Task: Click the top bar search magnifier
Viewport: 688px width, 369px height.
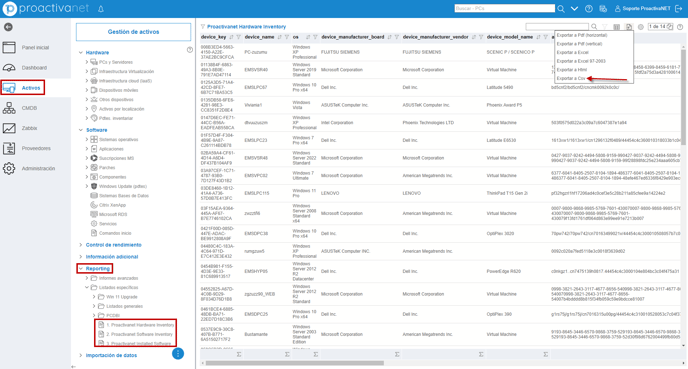Action: 561,8
